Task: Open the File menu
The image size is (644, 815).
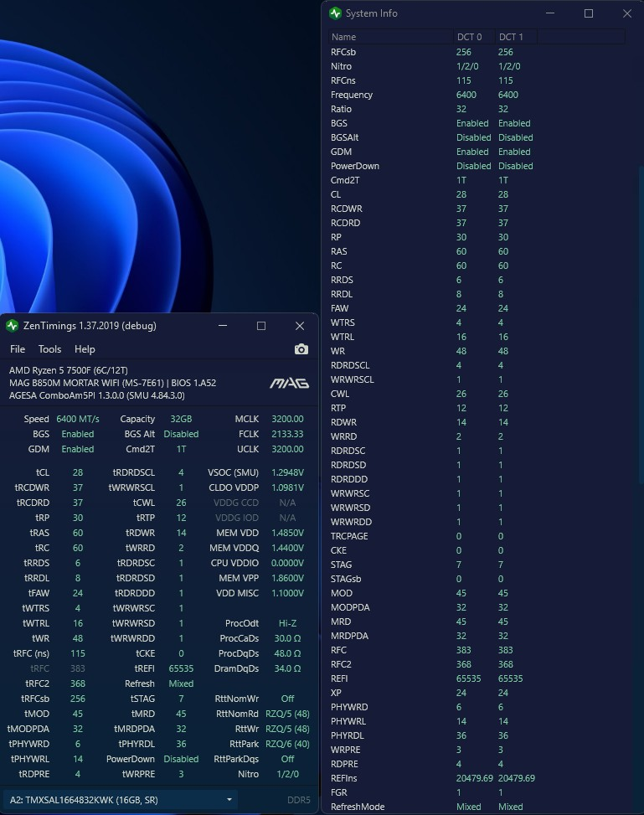Action: 18,349
